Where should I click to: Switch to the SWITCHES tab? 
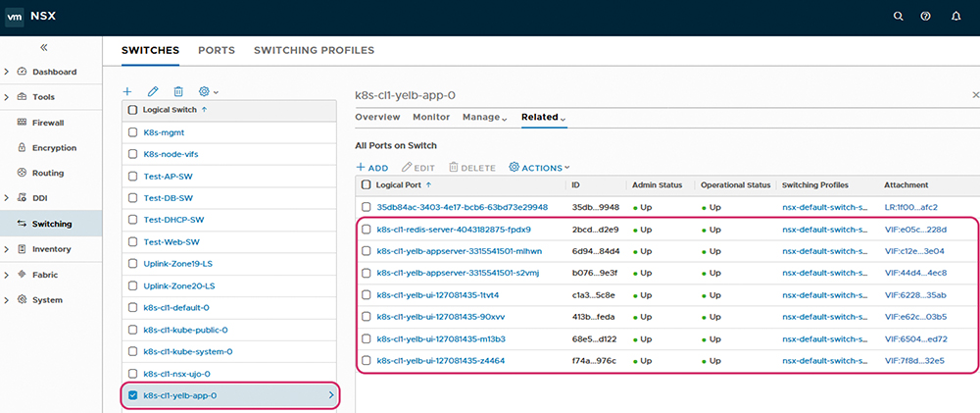tap(150, 51)
